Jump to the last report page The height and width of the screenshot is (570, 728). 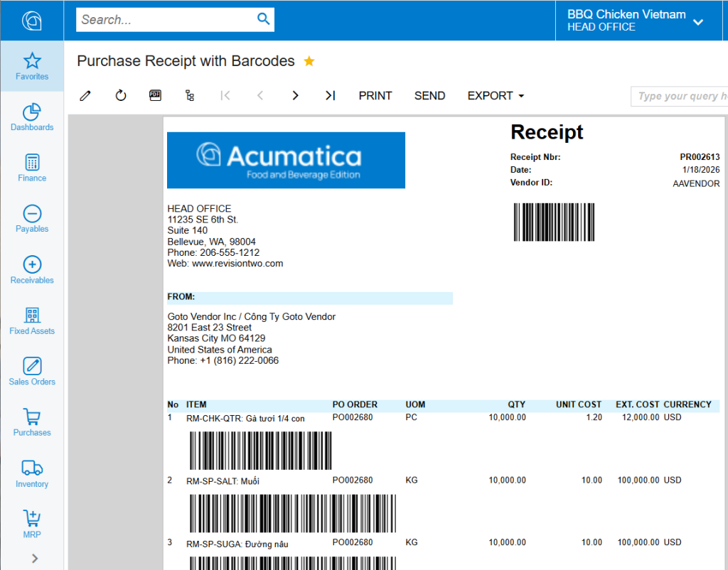(x=330, y=96)
